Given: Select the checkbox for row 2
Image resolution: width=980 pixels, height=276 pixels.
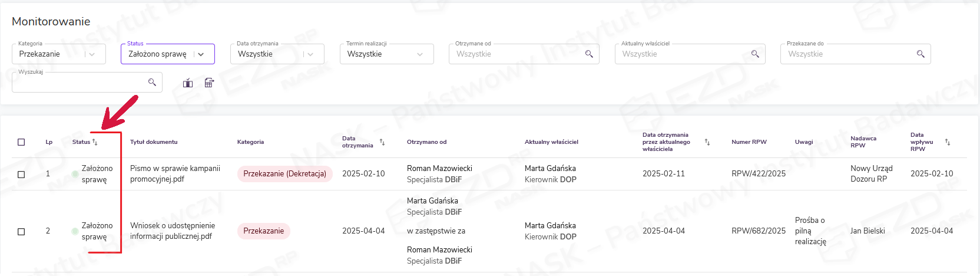Looking at the screenshot, I should point(21,231).
